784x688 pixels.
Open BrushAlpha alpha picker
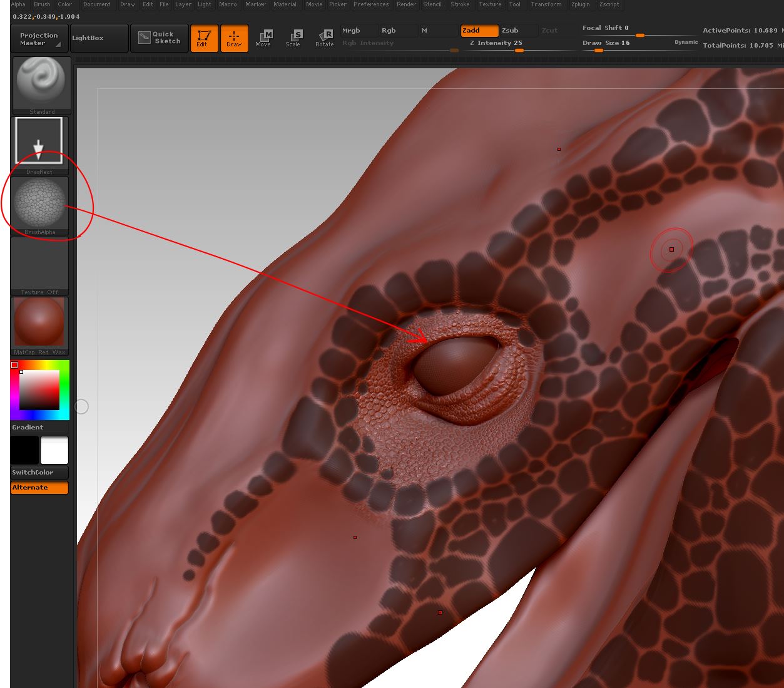[39, 205]
